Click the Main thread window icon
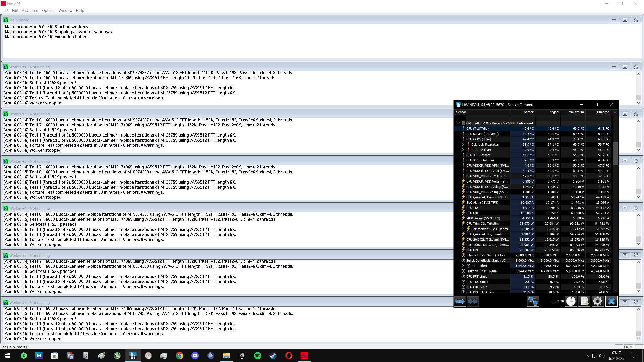 [6, 20]
